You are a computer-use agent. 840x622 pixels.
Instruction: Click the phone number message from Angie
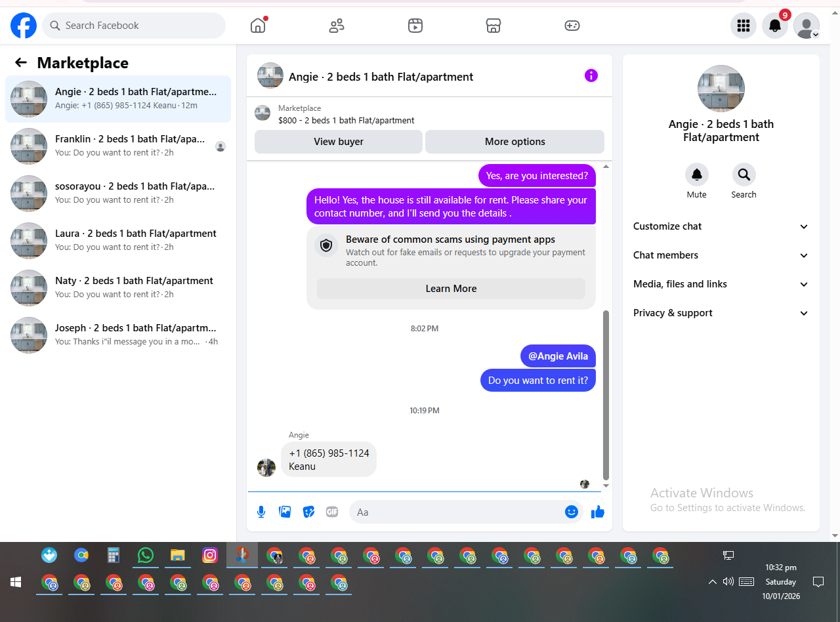pos(329,459)
